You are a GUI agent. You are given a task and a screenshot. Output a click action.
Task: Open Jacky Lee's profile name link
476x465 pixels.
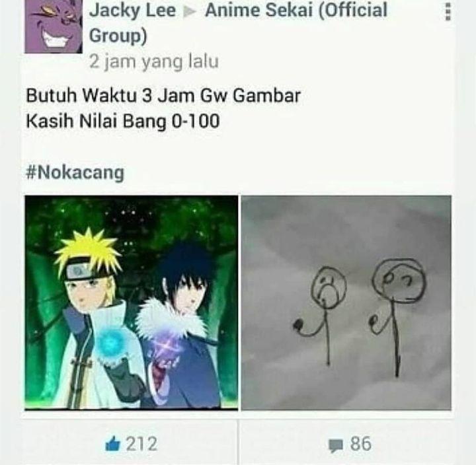(x=132, y=10)
